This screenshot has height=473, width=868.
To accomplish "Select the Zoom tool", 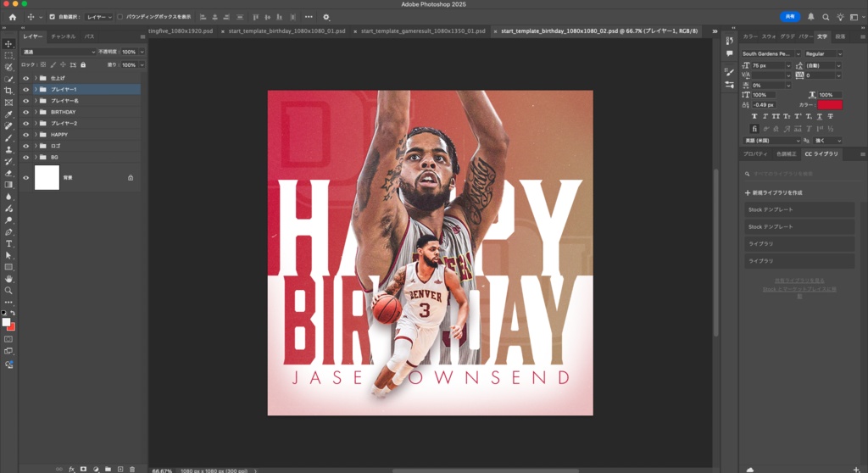I will (8, 290).
